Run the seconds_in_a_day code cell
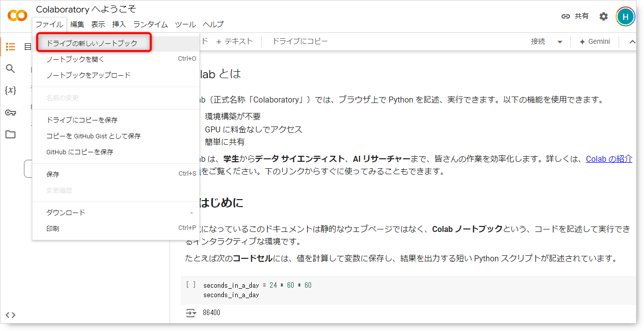The image size is (644, 331). [x=191, y=285]
